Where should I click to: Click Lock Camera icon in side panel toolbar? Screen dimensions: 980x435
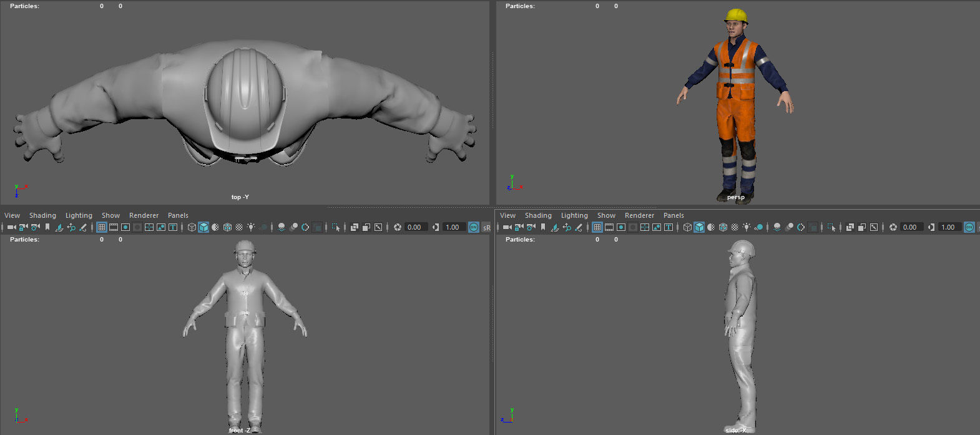point(519,227)
